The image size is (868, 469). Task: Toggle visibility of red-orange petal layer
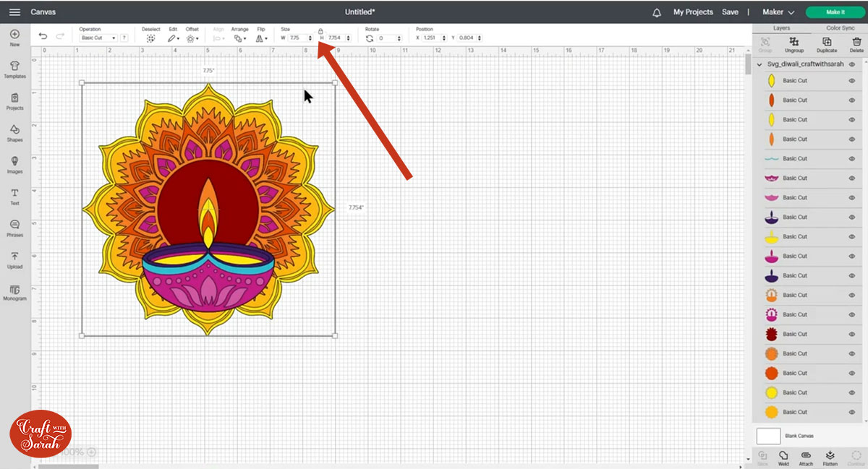852,100
